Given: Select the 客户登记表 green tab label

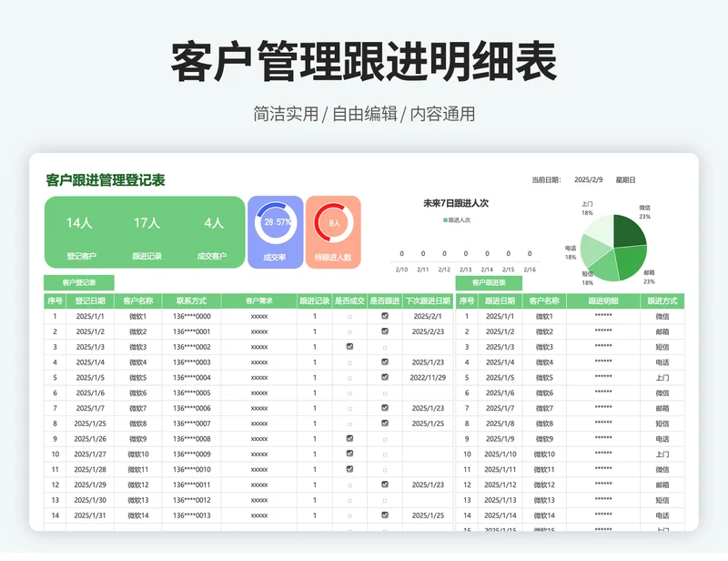Looking at the screenshot, I should click(79, 282).
